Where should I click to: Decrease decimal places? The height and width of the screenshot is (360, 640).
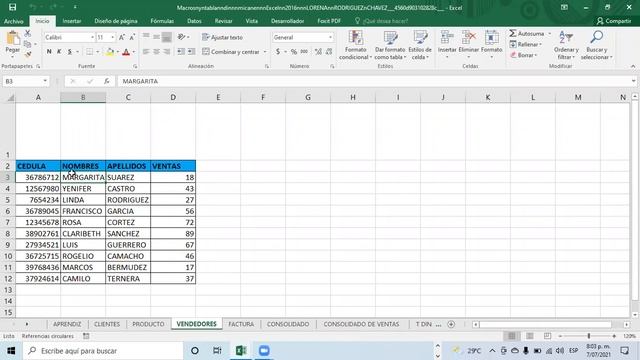[329, 52]
